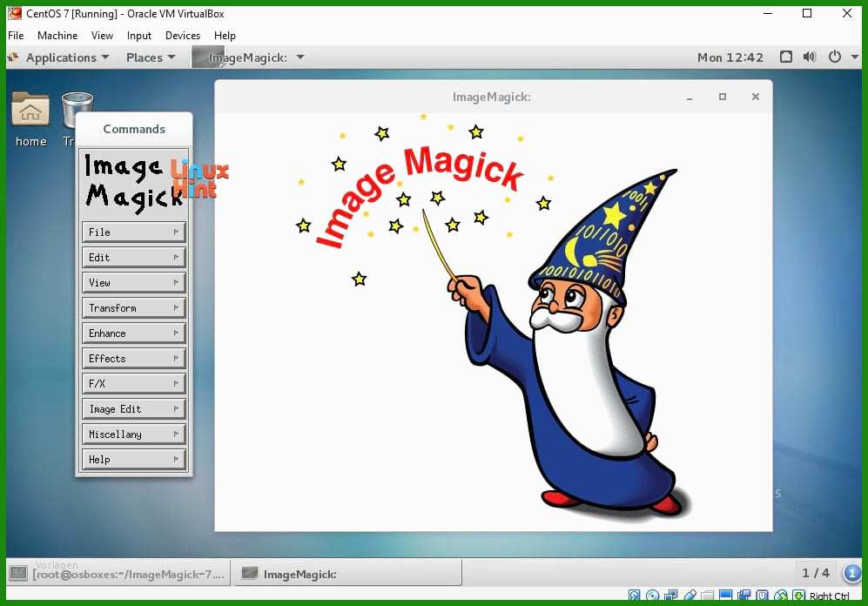
Task: Open the Places dropdown menu
Action: coord(150,57)
